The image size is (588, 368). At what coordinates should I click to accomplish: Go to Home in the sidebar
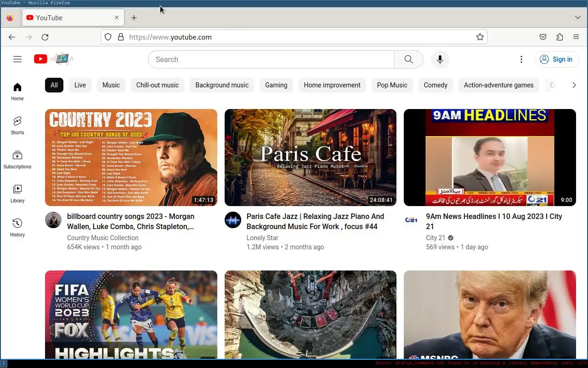17,92
